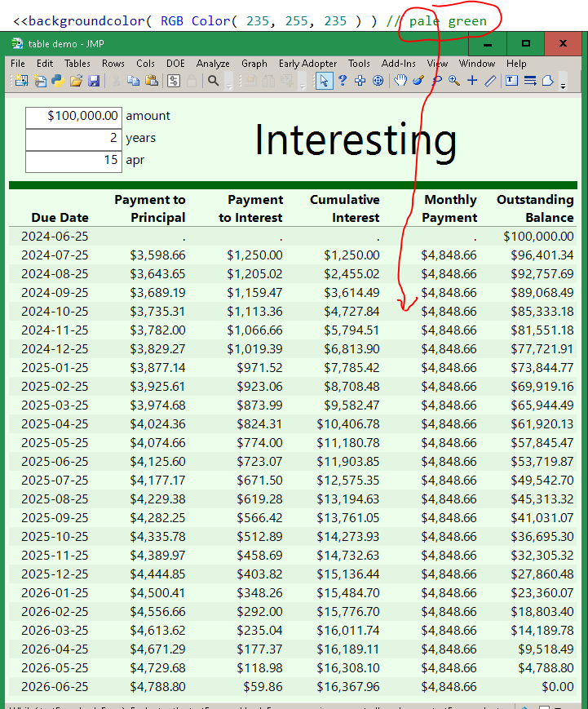Click the padlock toolbar icon

[x=192, y=81]
